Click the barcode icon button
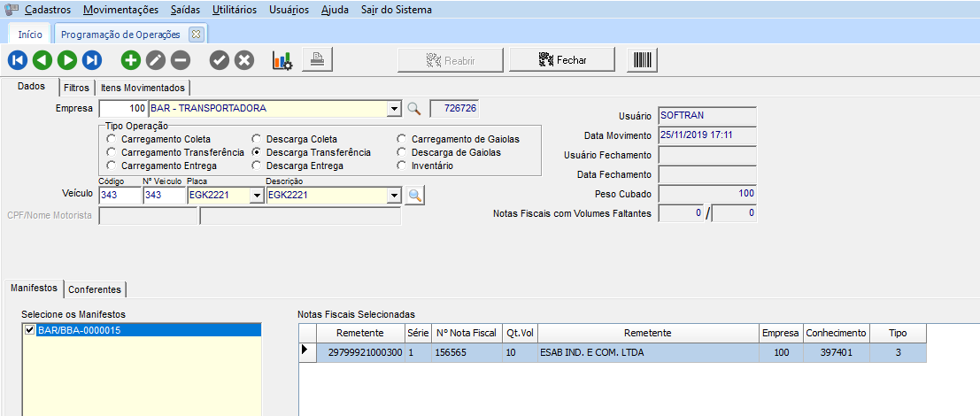Image resolution: width=980 pixels, height=416 pixels. 642,60
